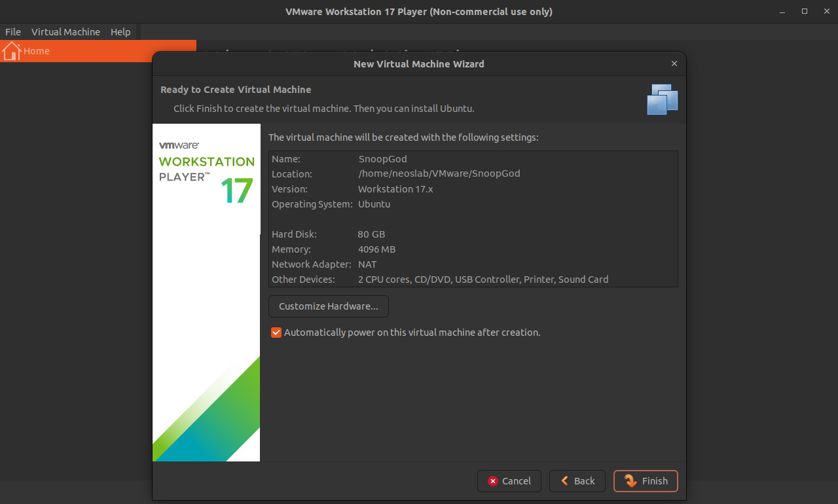This screenshot has height=504, width=838.
Task: Click the Hard Disk: label
Action: tap(294, 234)
